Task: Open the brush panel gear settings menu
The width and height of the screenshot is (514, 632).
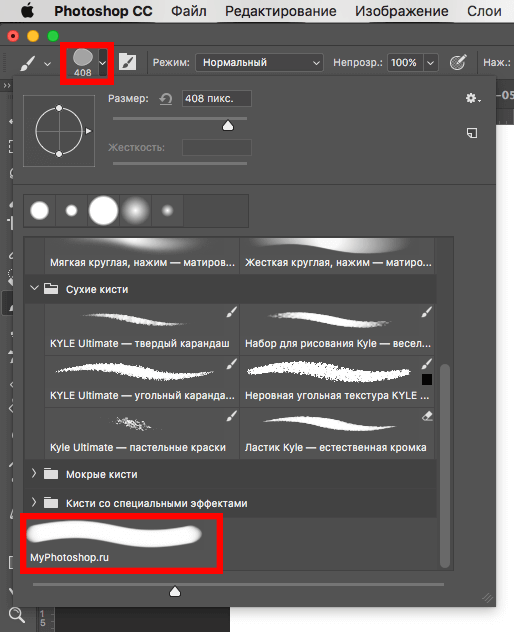Action: [x=472, y=98]
